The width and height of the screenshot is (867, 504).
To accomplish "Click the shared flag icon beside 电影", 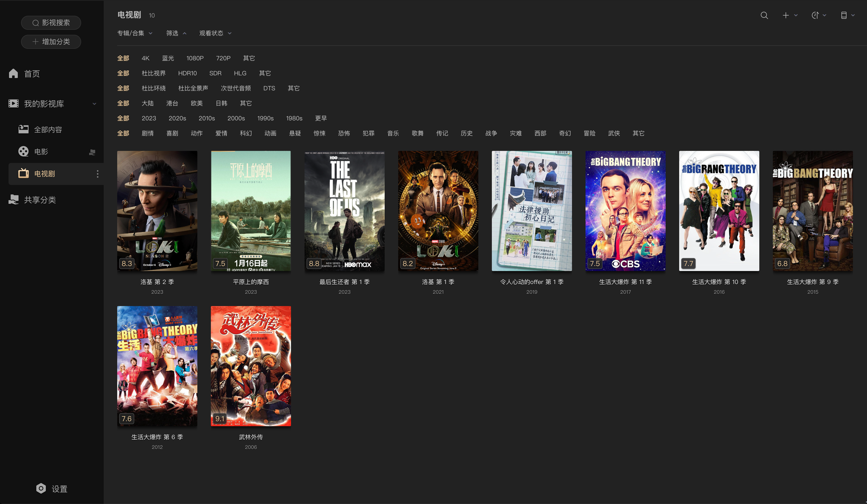I will [x=92, y=152].
